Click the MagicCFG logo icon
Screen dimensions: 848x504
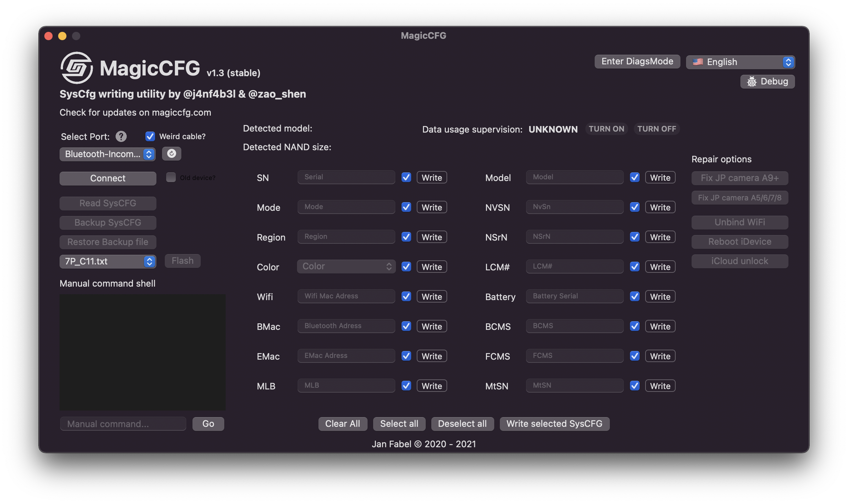click(76, 68)
